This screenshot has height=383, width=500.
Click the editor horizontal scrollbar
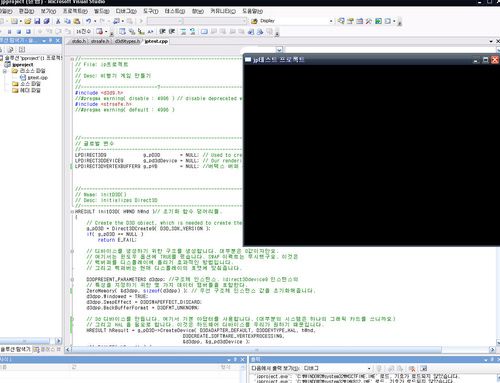click(256, 349)
